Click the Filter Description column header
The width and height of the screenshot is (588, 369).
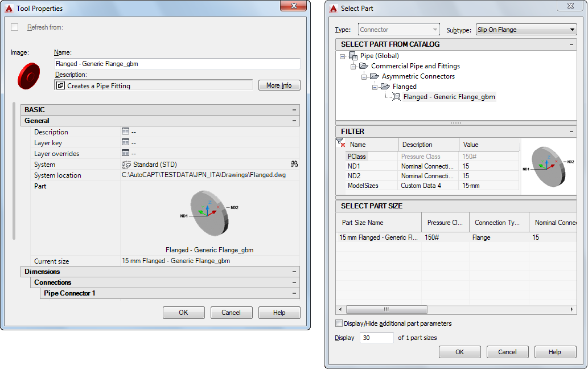point(429,145)
